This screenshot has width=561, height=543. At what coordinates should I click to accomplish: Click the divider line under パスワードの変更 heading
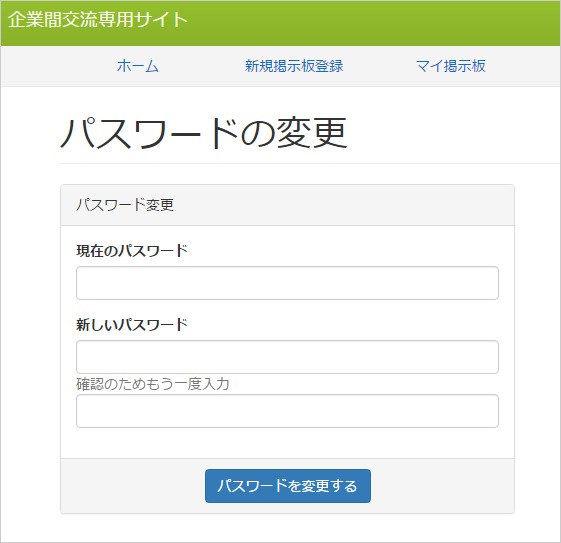tap(310, 163)
